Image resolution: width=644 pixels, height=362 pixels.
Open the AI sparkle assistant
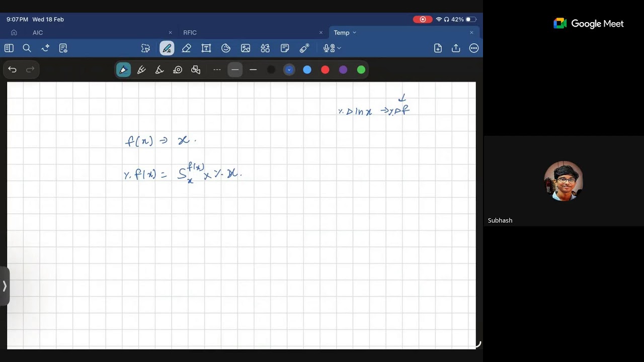[x=45, y=48]
